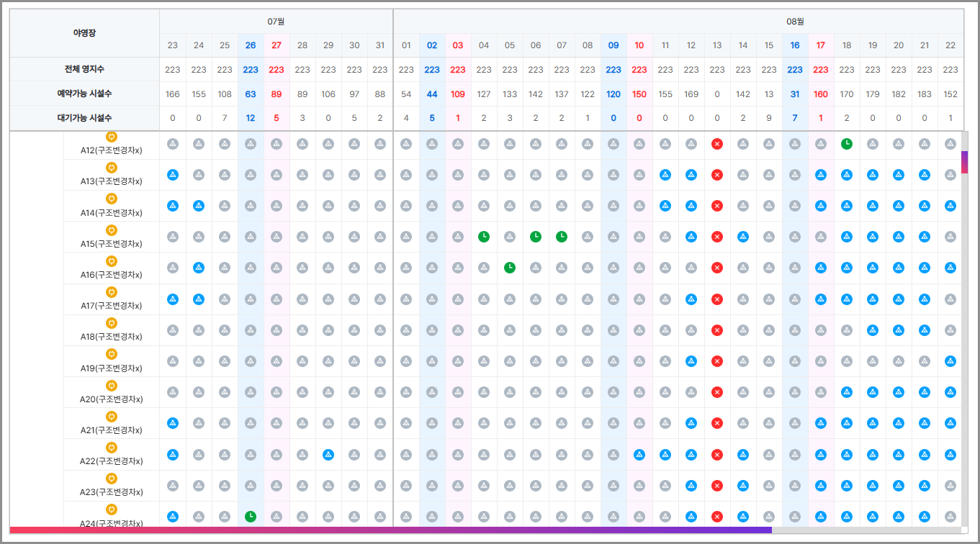Pick A22's blue tent icon on August 10

point(639,455)
